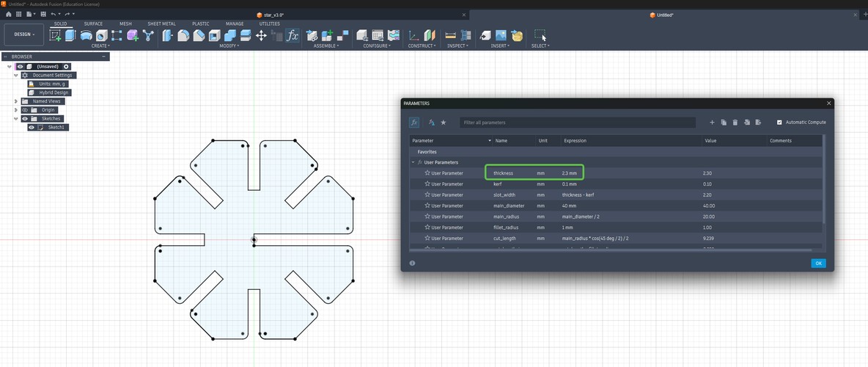The width and height of the screenshot is (868, 367).
Task: Select Sketch1 in the browser tree
Action: click(x=56, y=128)
